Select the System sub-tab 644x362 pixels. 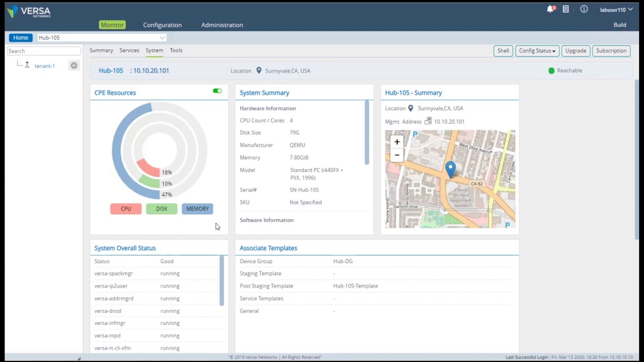154,50
